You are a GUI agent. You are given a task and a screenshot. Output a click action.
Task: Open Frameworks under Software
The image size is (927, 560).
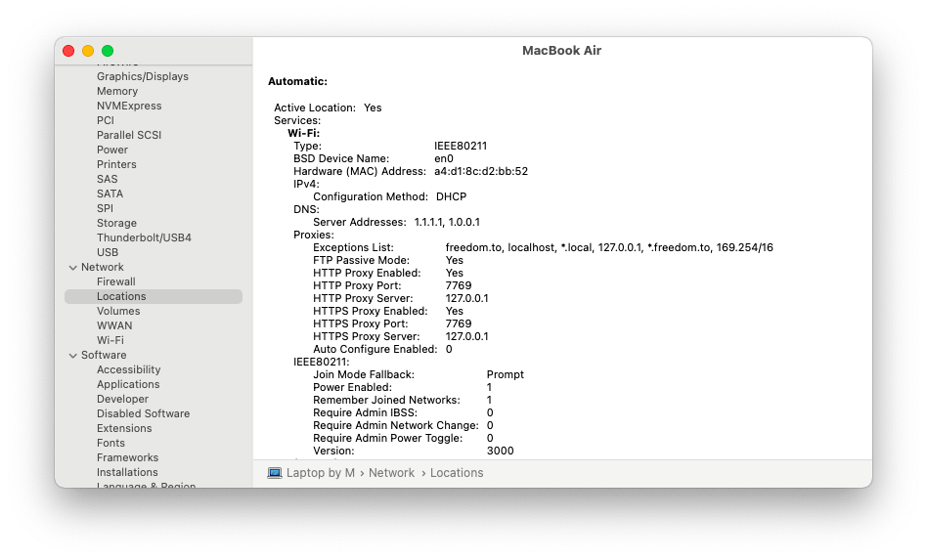[127, 457]
